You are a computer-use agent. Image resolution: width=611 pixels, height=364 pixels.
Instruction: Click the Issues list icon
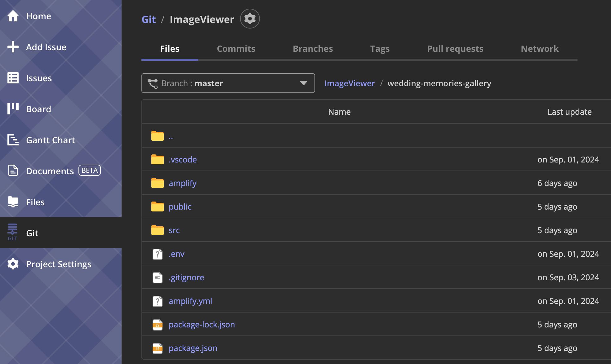(x=13, y=78)
